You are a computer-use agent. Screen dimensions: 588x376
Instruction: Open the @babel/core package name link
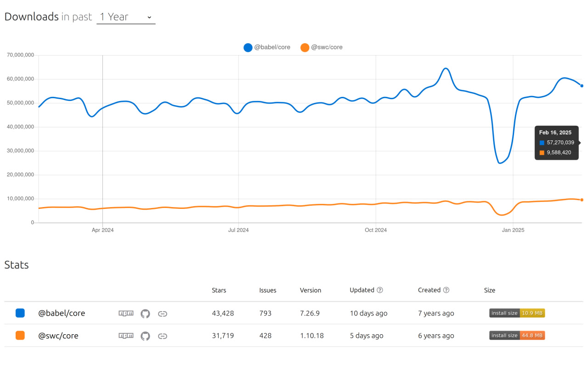(x=62, y=313)
